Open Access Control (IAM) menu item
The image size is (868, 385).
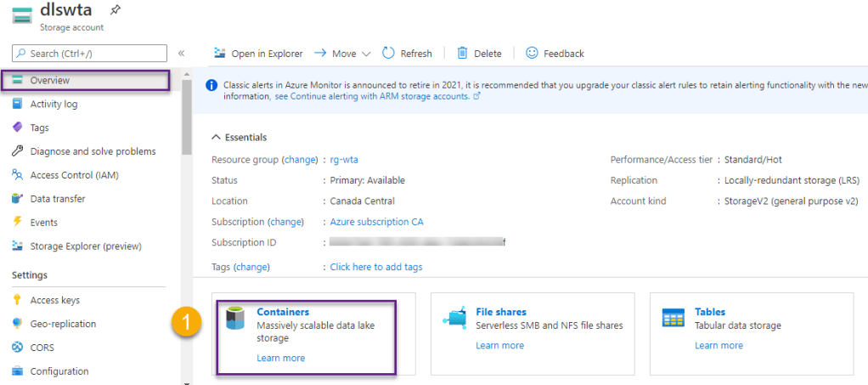click(75, 175)
